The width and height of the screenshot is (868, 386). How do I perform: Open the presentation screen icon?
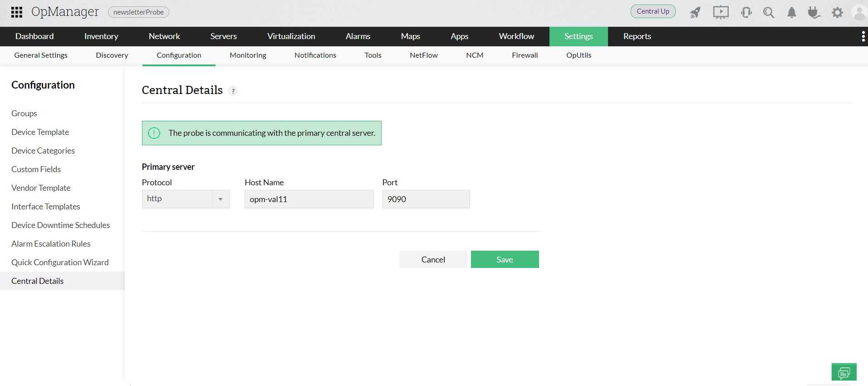tap(721, 12)
